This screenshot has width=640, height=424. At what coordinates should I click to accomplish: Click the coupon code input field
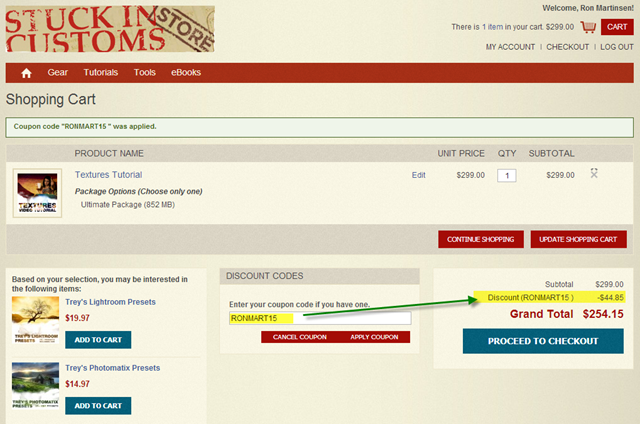coord(320,318)
